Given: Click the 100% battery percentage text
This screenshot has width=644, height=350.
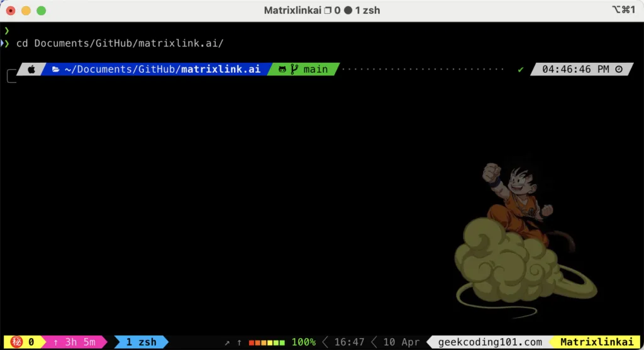Looking at the screenshot, I should [x=303, y=342].
